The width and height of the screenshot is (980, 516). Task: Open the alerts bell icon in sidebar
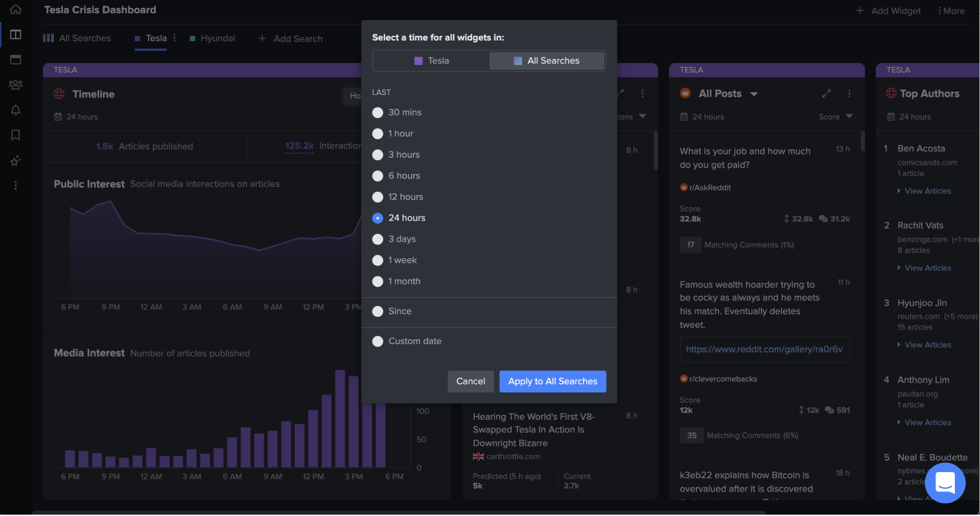(x=15, y=110)
